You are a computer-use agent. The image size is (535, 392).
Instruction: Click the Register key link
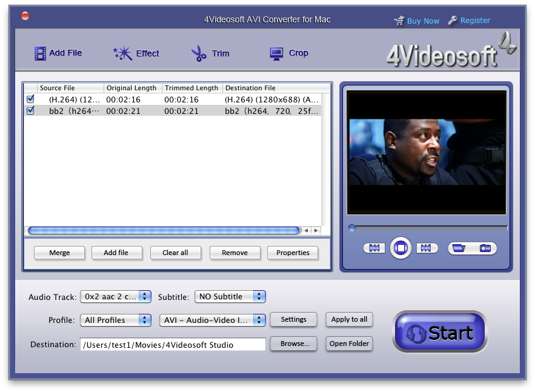469,21
